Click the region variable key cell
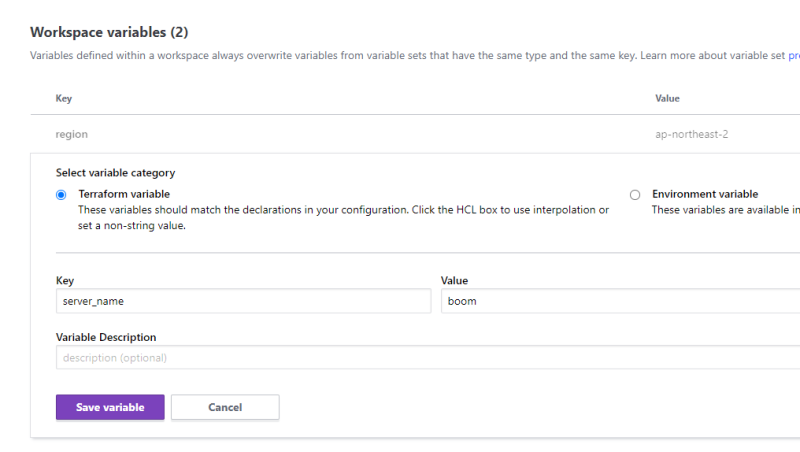Image resolution: width=800 pixels, height=452 pixels. pyautogui.click(x=72, y=134)
